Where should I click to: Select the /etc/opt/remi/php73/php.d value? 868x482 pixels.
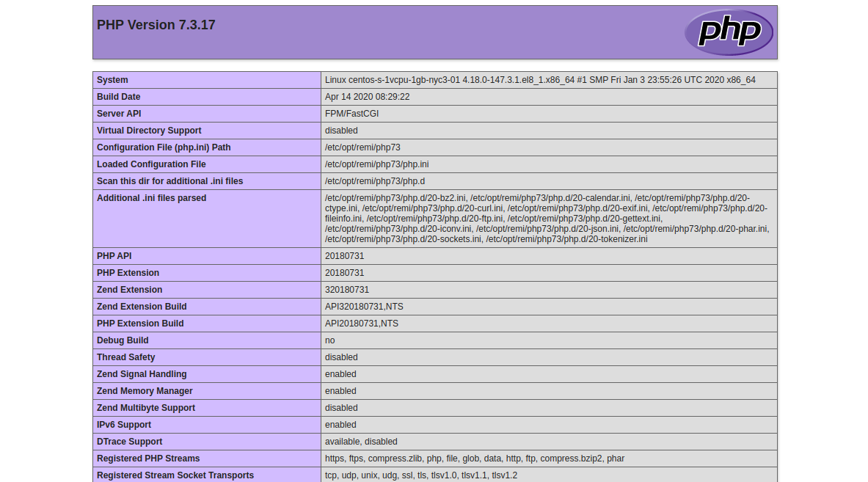[376, 181]
